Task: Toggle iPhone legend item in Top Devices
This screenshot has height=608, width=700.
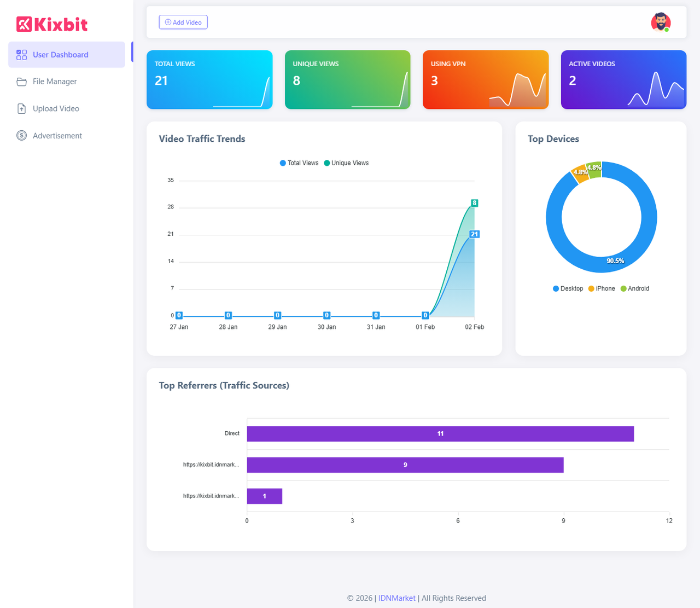Action: (x=602, y=288)
